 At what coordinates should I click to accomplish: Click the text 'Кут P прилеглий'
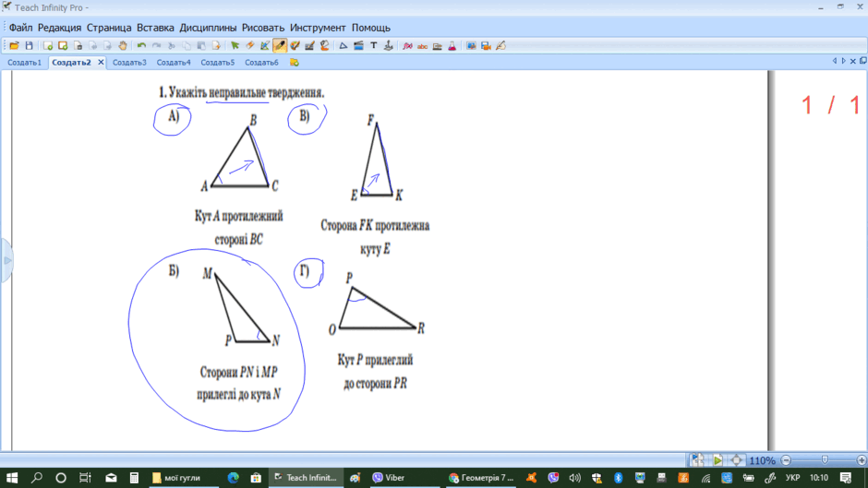(375, 360)
